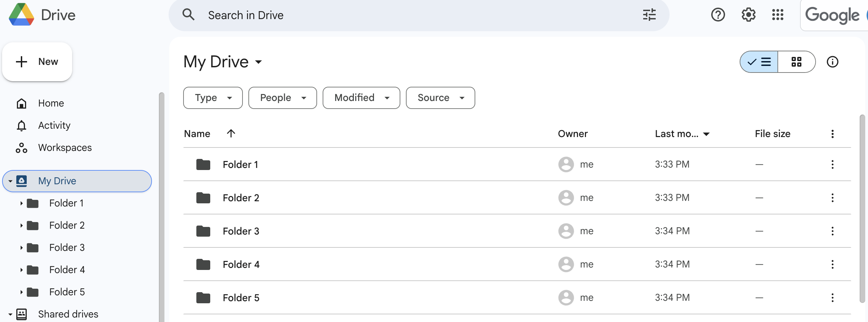Image resolution: width=868 pixels, height=322 pixels.
Task: Open the search filter options icon
Action: click(649, 15)
